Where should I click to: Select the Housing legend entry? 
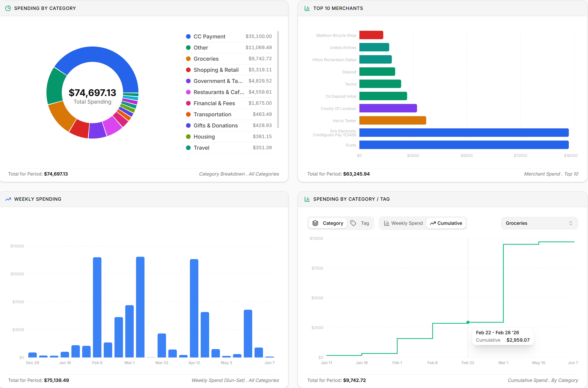pyautogui.click(x=229, y=137)
